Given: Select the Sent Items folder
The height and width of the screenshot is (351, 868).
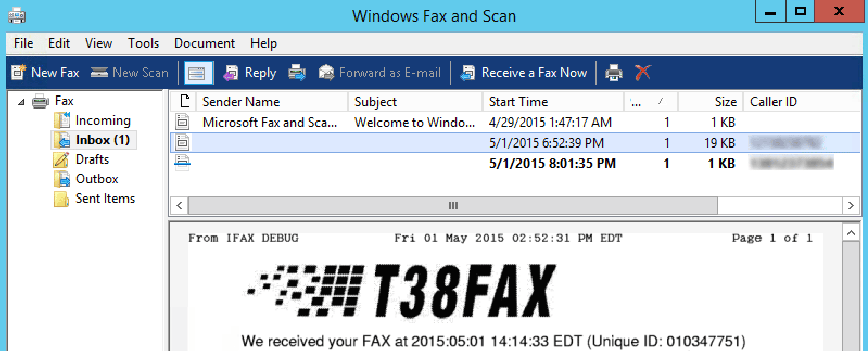Looking at the screenshot, I should click(x=94, y=199).
